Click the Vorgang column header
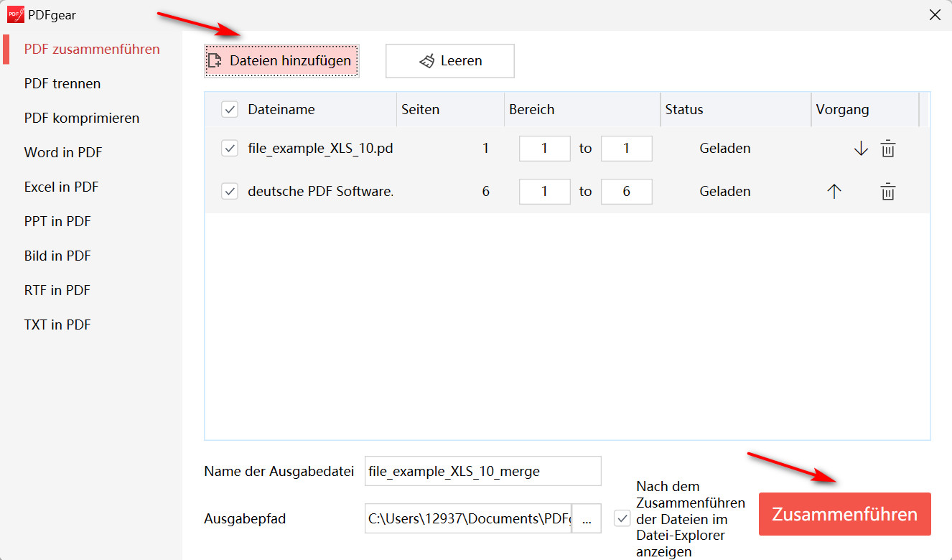 pos(843,110)
